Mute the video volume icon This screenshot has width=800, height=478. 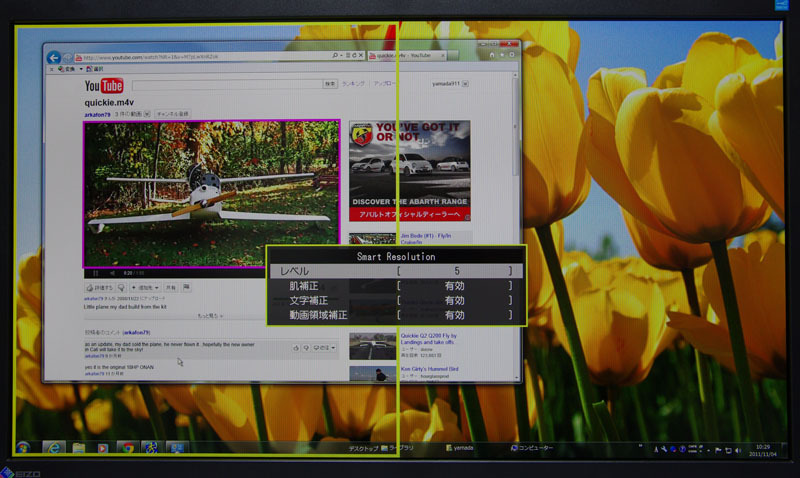coord(112,272)
